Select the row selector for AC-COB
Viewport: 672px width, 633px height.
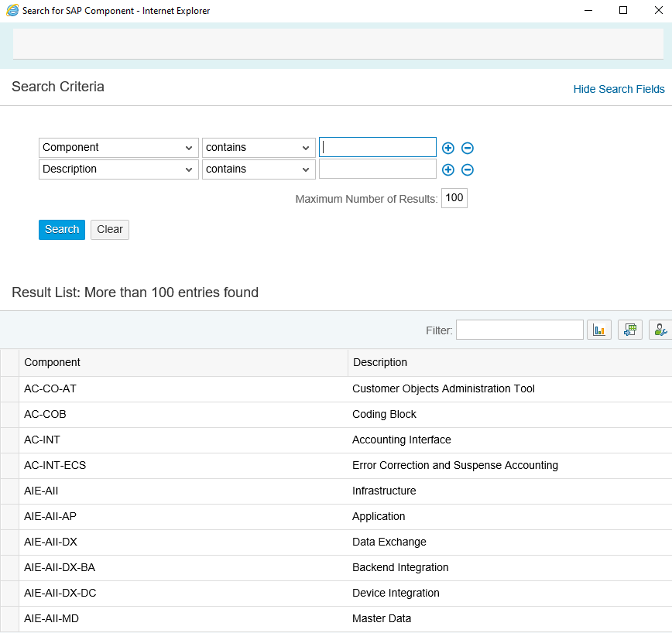click(9, 415)
